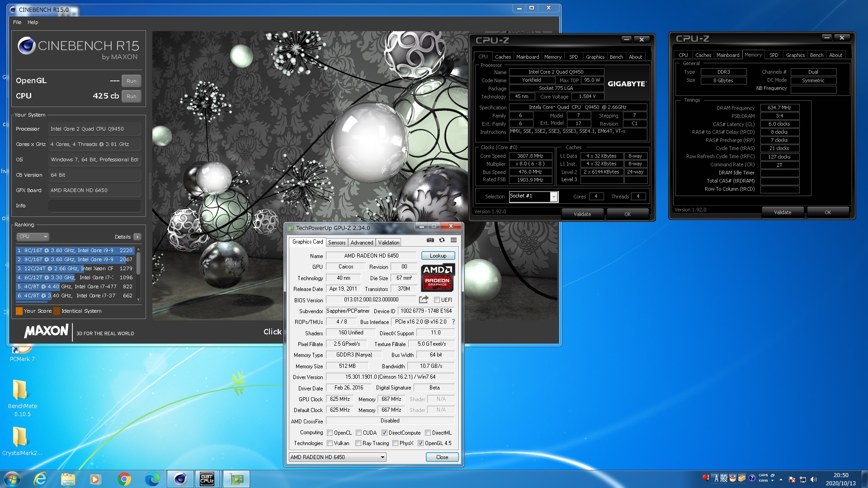Open the Windows Start button
This screenshot has height=488, width=868.
[12, 479]
